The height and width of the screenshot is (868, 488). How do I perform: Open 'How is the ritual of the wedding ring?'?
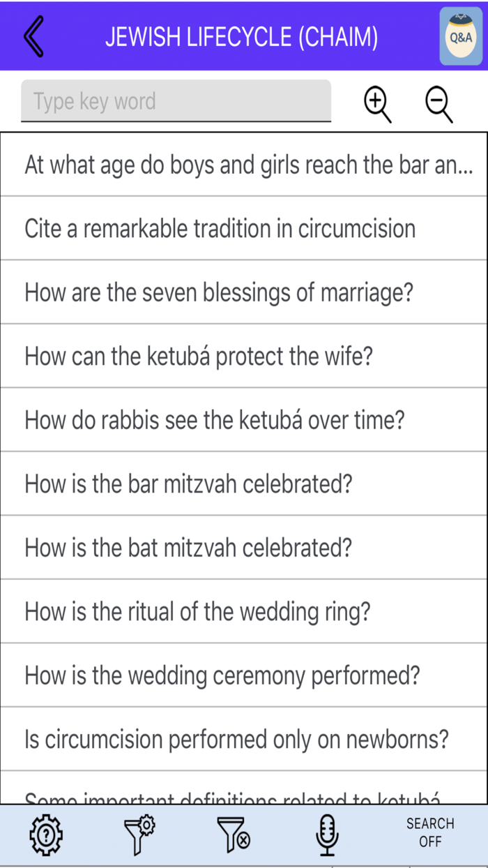coord(244,611)
